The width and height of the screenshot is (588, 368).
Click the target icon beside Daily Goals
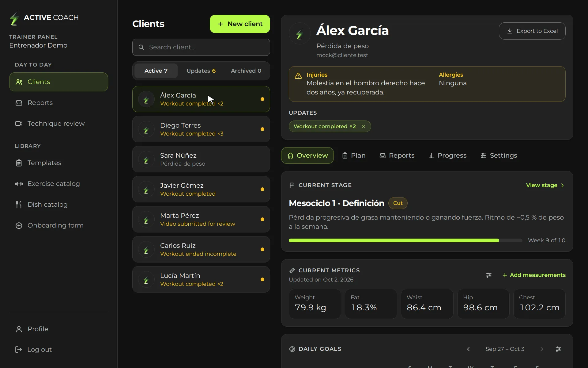(x=292, y=349)
